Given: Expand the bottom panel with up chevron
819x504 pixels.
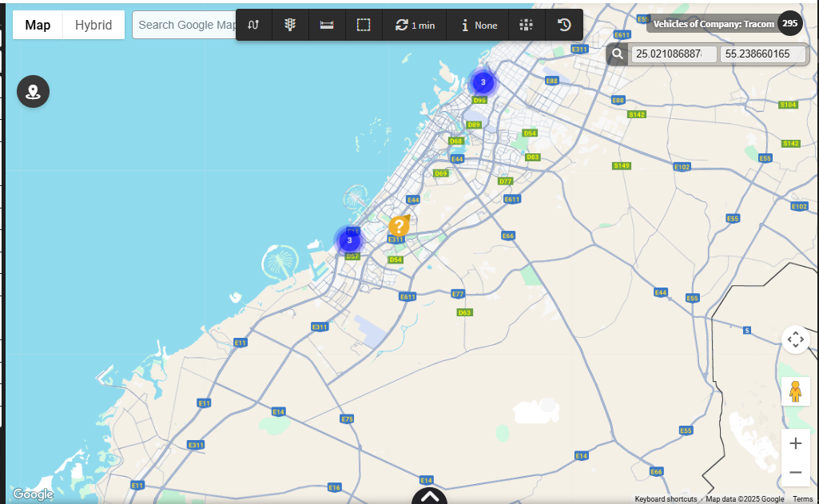Looking at the screenshot, I should point(430,497).
